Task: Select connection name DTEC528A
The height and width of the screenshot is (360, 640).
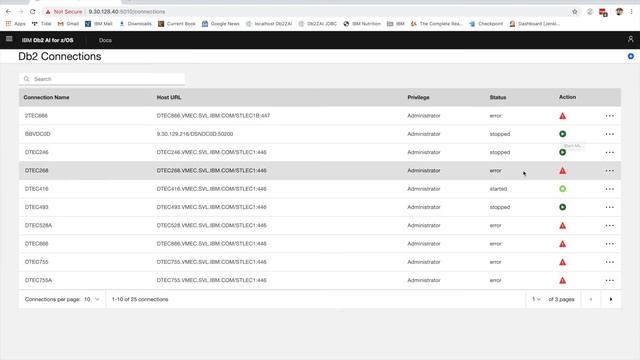Action: click(x=38, y=225)
